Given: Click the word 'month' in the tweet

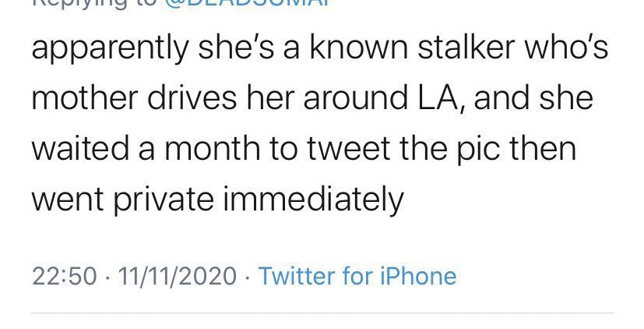Looking at the screenshot, I should coord(212,149).
